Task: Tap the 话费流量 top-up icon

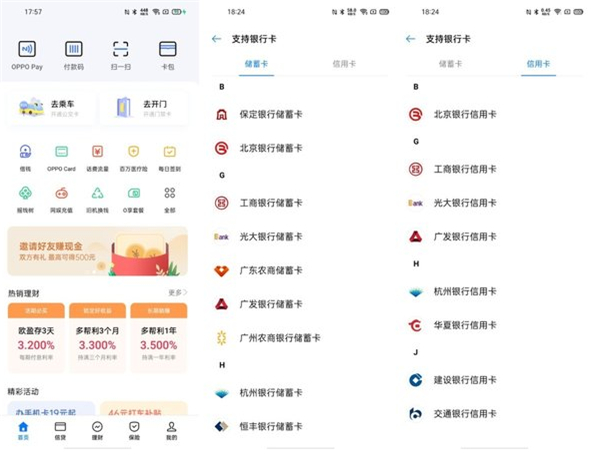Action: click(97, 152)
